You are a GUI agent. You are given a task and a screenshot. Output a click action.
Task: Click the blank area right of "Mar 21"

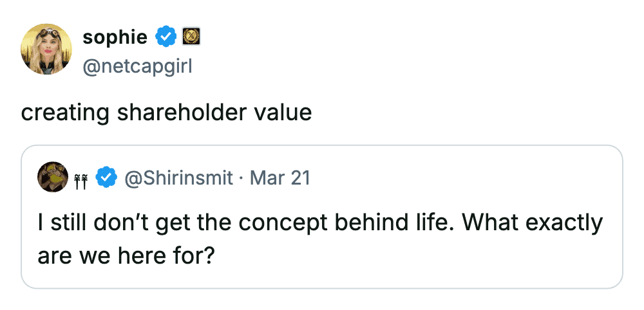point(464,178)
